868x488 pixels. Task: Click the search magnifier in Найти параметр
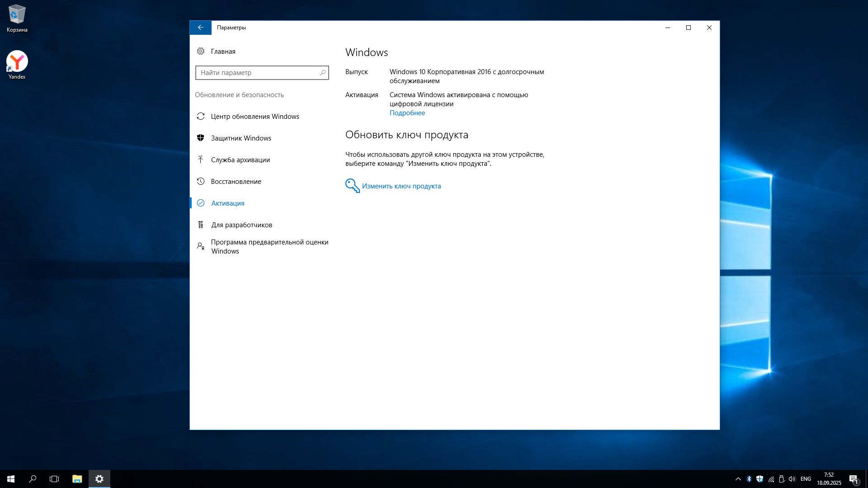click(322, 73)
